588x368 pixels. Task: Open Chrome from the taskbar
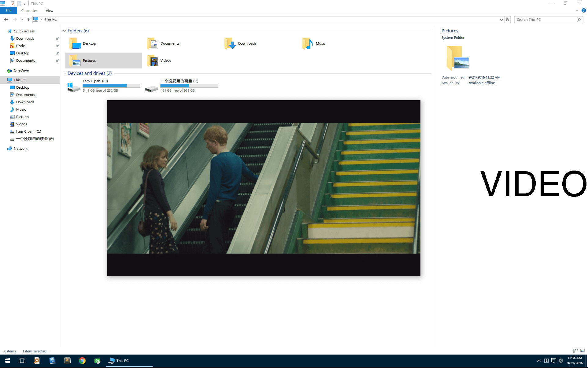click(82, 361)
